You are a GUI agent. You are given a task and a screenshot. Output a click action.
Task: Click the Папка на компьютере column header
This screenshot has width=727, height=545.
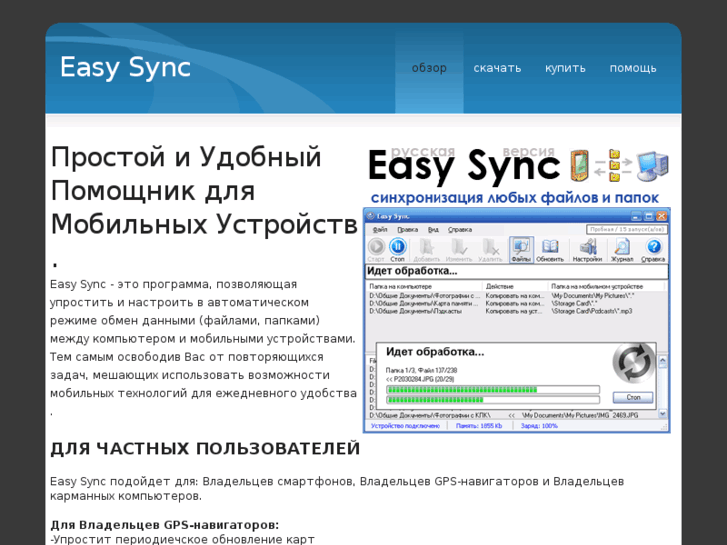tap(424, 287)
